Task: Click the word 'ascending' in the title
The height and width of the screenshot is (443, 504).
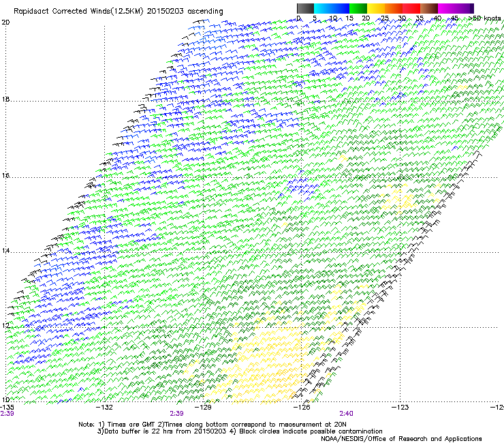Action: [x=205, y=12]
